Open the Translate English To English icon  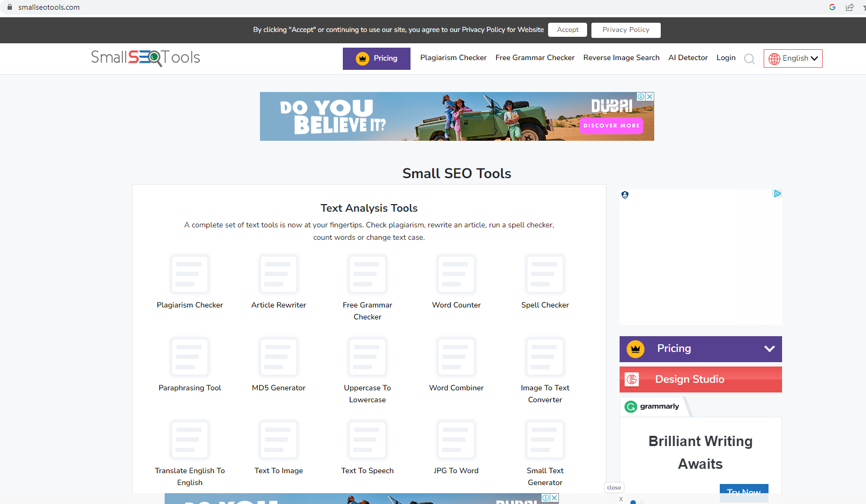(x=190, y=440)
